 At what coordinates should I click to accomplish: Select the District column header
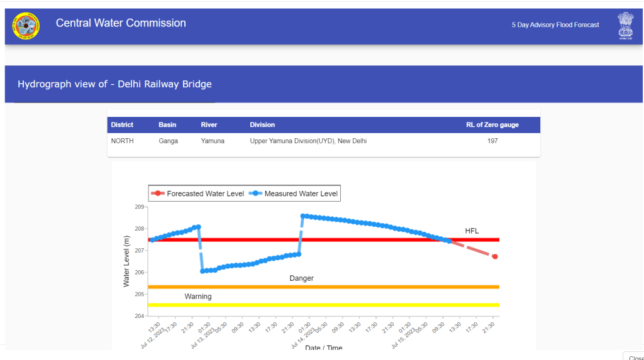pos(122,125)
